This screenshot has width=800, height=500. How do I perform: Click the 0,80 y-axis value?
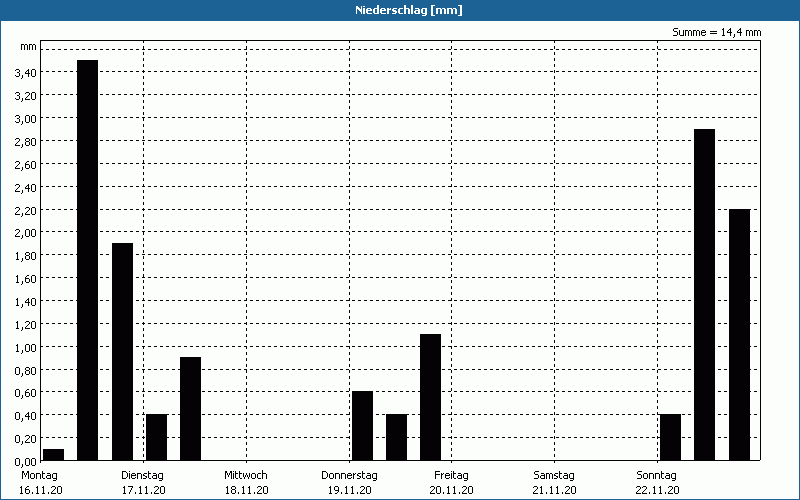coord(26,370)
